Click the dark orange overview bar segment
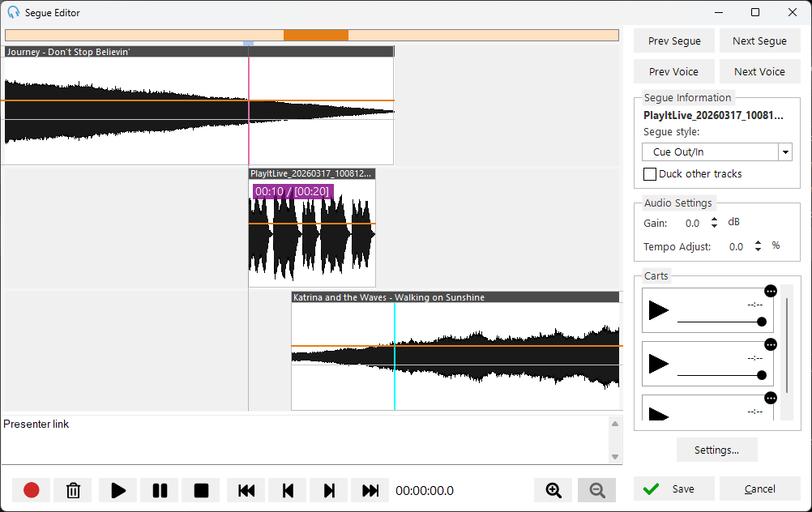This screenshot has width=812, height=512. [316, 35]
